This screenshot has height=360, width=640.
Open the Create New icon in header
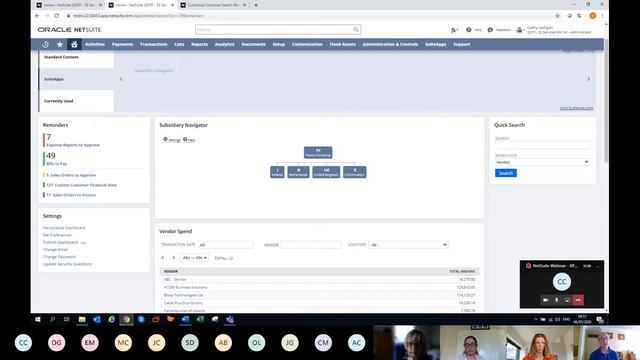coord(454,30)
